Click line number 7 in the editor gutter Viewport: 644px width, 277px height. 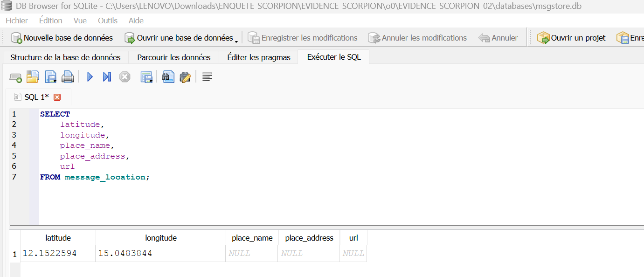click(14, 177)
